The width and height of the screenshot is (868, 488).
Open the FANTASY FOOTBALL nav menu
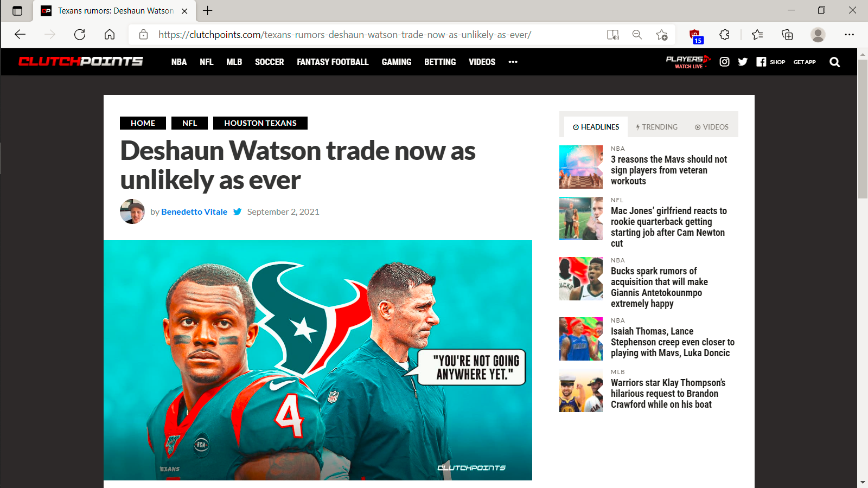coord(333,62)
